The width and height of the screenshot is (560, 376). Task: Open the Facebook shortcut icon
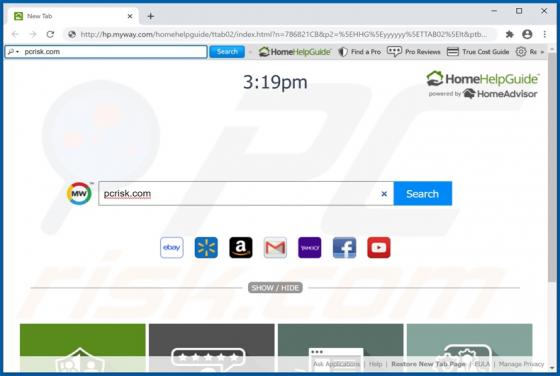click(344, 247)
